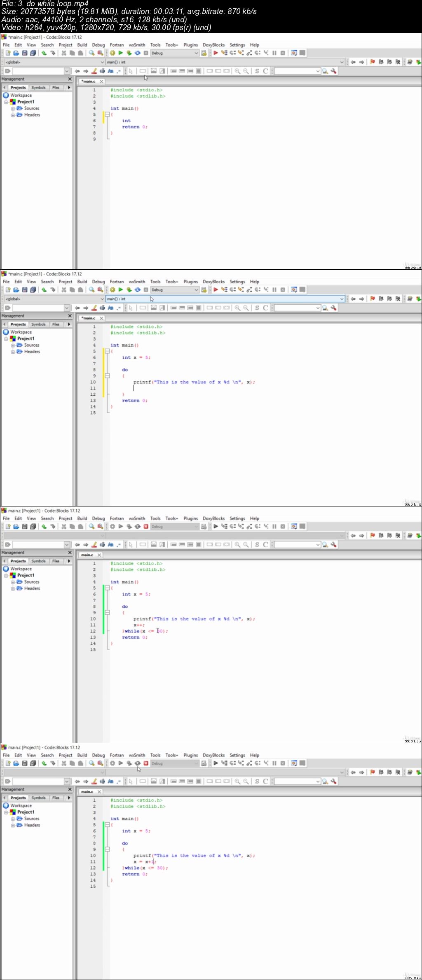Open File menu in frame with lone 'int' line

pyautogui.click(x=6, y=45)
